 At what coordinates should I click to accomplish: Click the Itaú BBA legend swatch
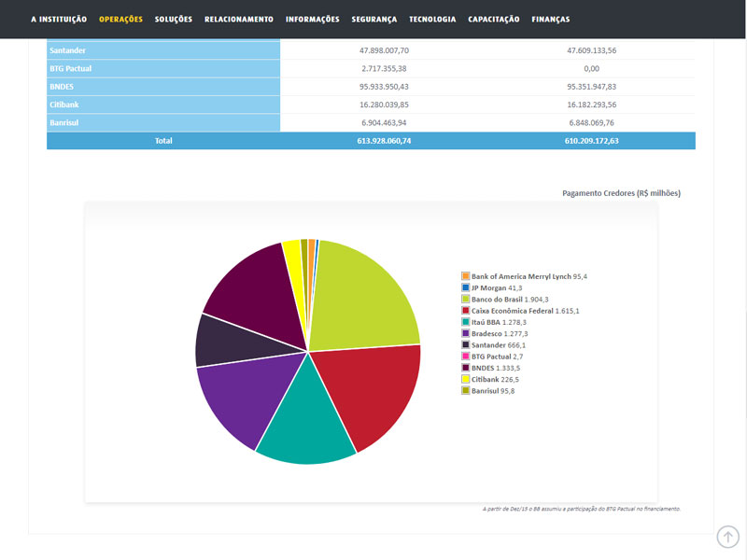465,322
